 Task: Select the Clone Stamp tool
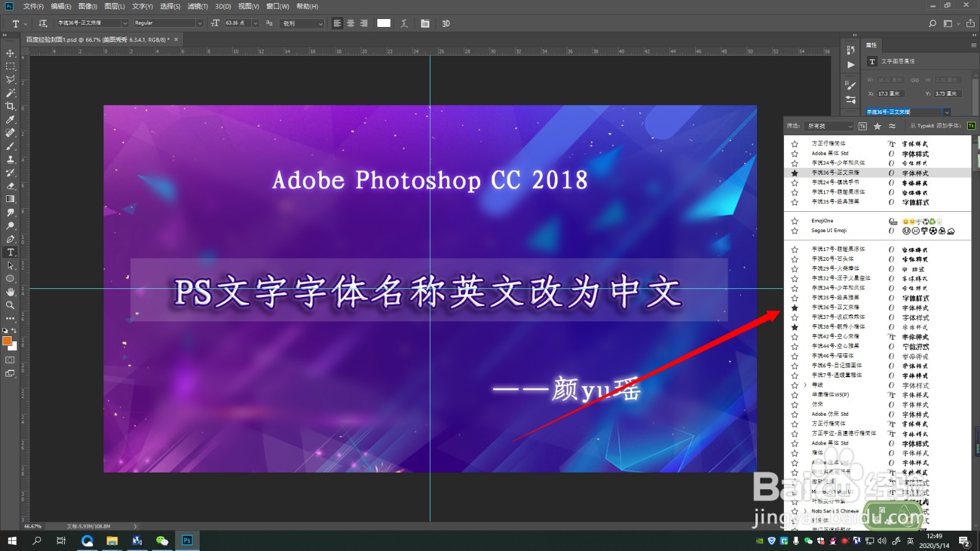click(x=10, y=159)
